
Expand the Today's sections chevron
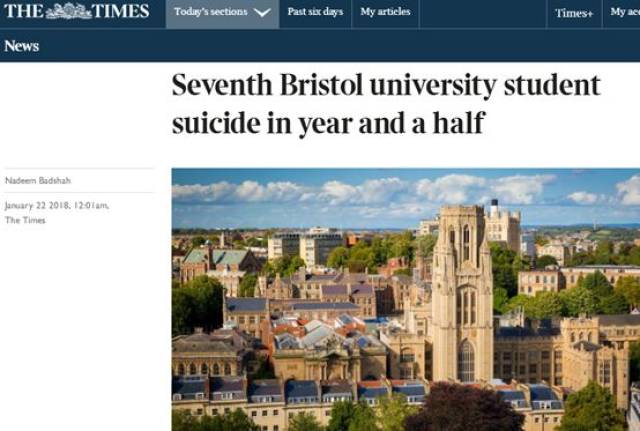pos(262,13)
